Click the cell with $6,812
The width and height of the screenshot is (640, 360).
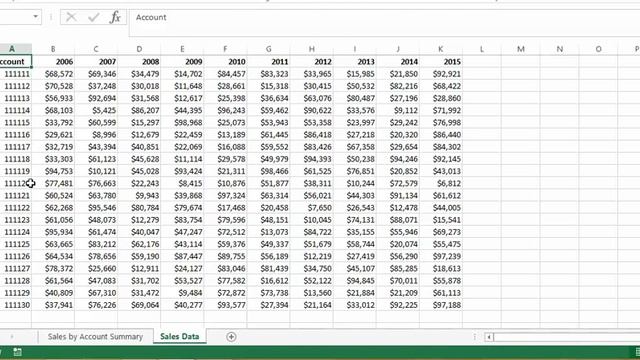point(441,183)
